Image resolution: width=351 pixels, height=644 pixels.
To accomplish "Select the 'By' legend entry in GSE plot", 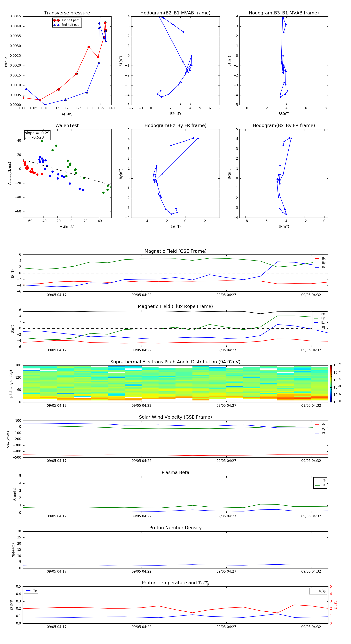I will coord(320,263).
